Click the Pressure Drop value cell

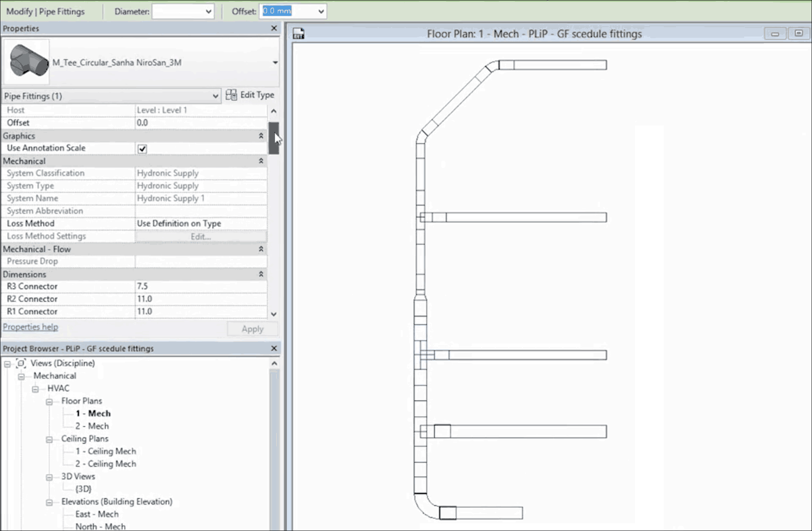point(201,261)
